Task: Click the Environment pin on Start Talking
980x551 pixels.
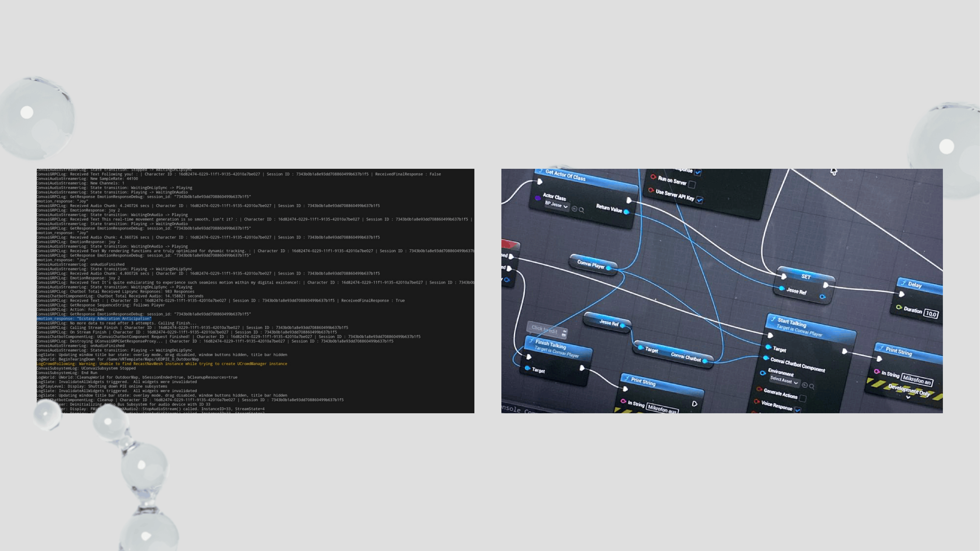Action: pyautogui.click(x=763, y=373)
